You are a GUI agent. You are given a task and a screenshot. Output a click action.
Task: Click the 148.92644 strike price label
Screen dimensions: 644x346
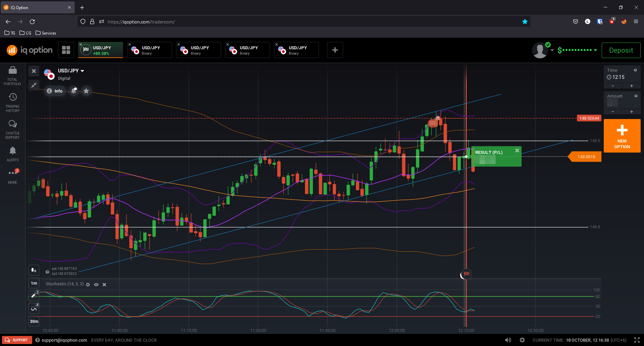click(589, 118)
